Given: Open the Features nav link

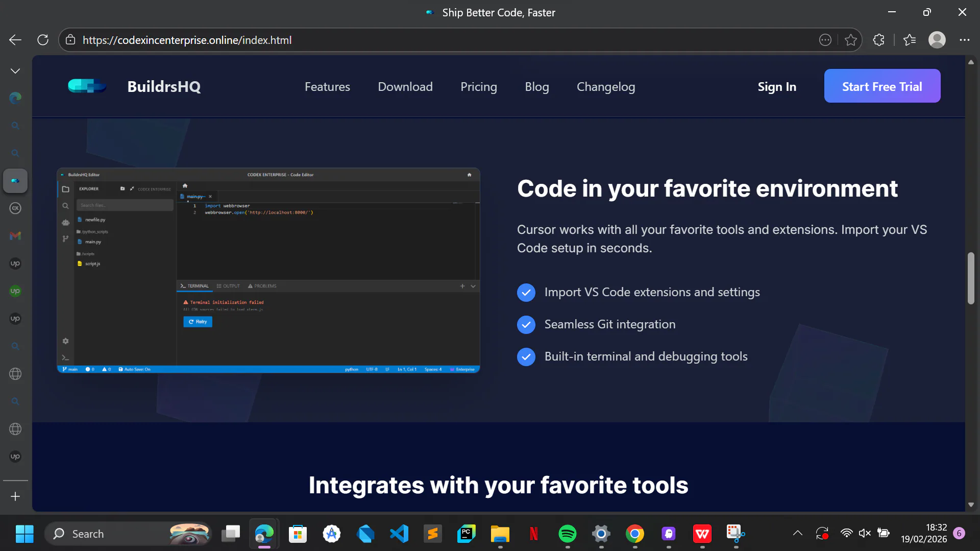Looking at the screenshot, I should [327, 87].
